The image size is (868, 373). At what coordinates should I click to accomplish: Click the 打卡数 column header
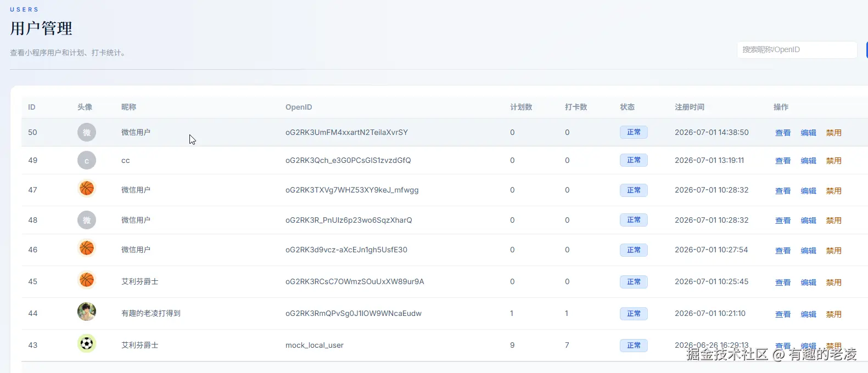click(576, 107)
